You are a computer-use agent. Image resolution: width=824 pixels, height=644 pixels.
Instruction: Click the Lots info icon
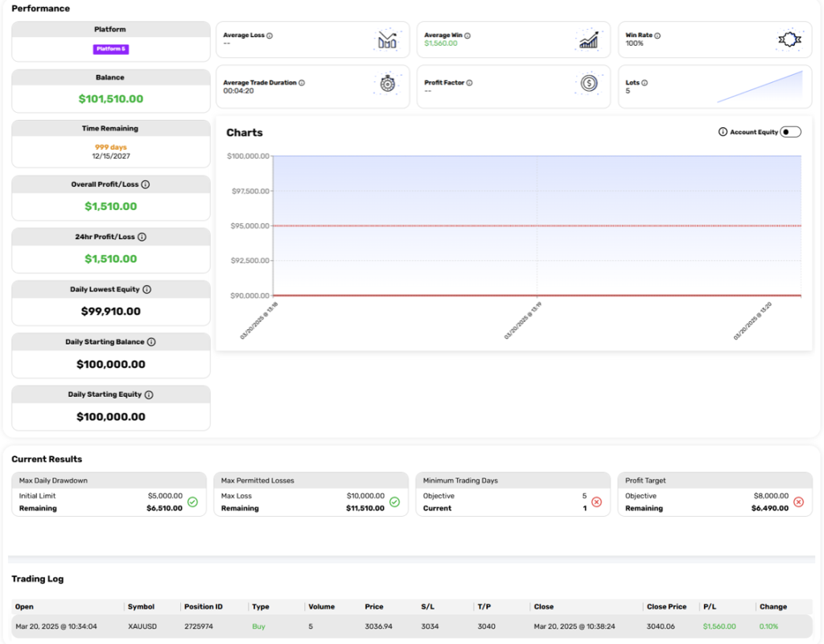pyautogui.click(x=645, y=83)
